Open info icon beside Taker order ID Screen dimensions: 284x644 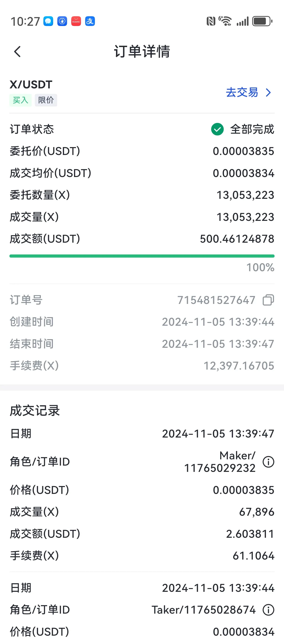pos(268,610)
